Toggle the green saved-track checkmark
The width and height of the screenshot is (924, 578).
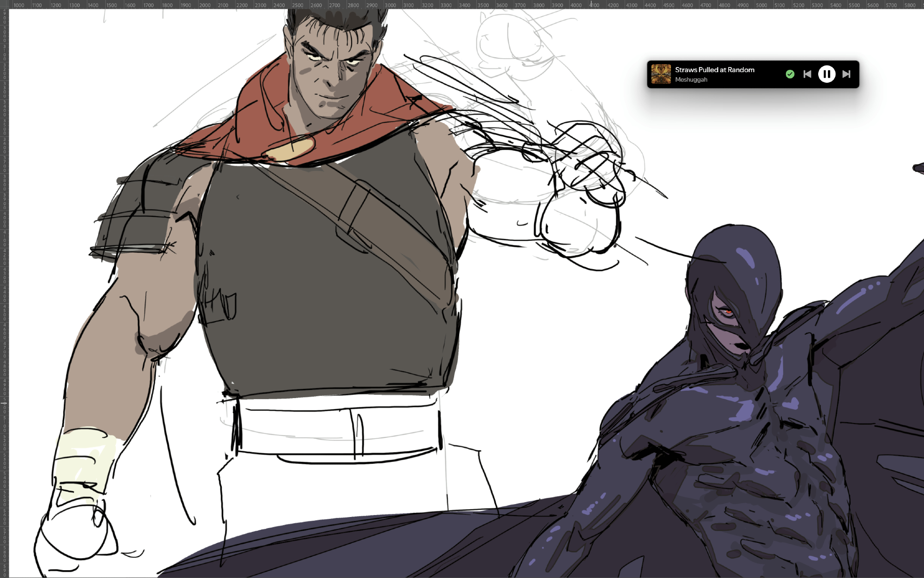pos(790,74)
